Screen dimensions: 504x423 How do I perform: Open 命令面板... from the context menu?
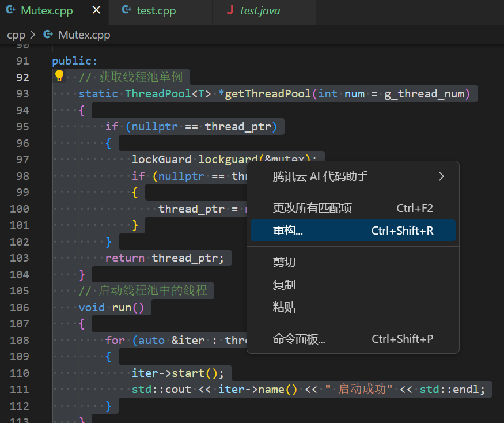tap(353, 339)
